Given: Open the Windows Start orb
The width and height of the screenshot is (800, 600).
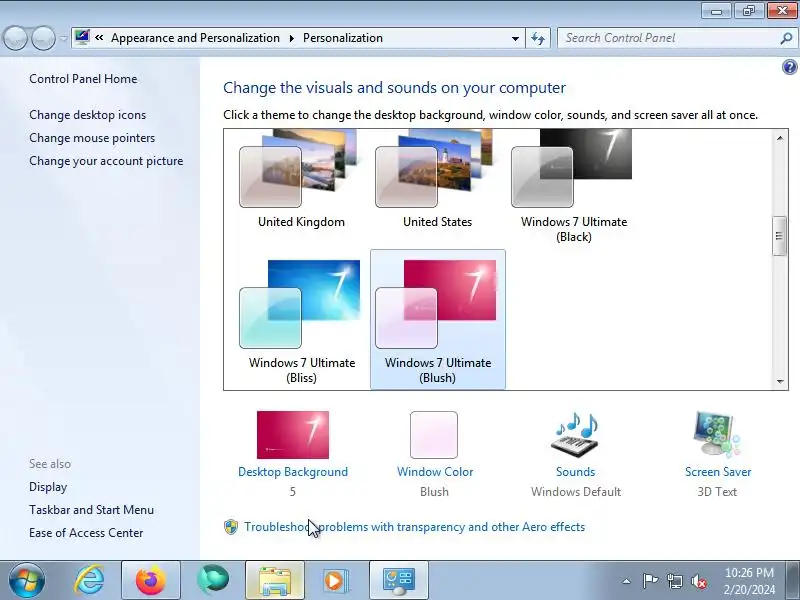Looking at the screenshot, I should coord(27,581).
